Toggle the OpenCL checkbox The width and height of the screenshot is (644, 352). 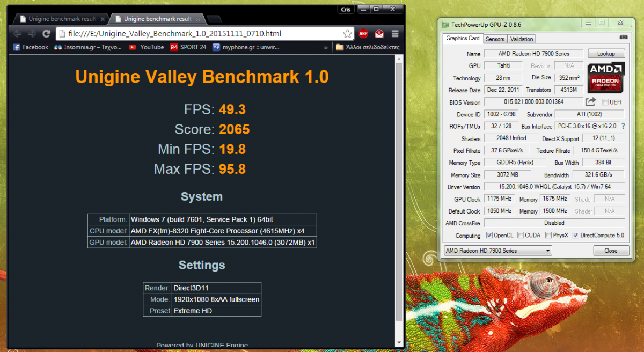tap(489, 235)
